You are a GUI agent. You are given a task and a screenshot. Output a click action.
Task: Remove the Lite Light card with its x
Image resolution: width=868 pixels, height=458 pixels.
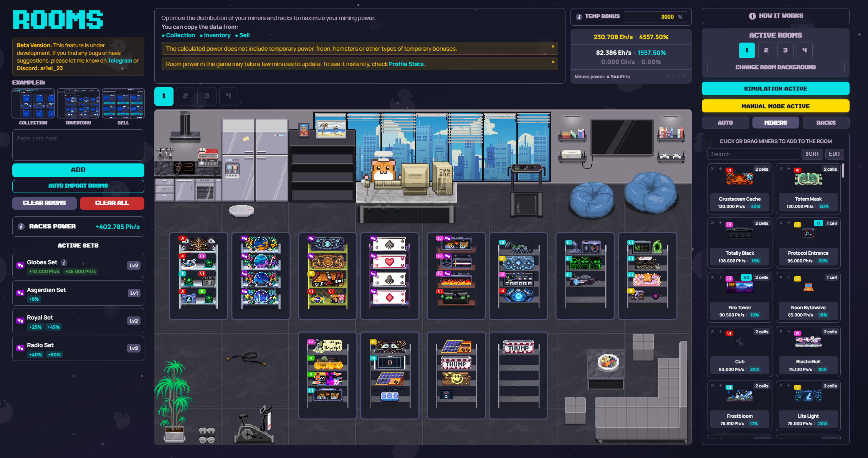click(781, 386)
